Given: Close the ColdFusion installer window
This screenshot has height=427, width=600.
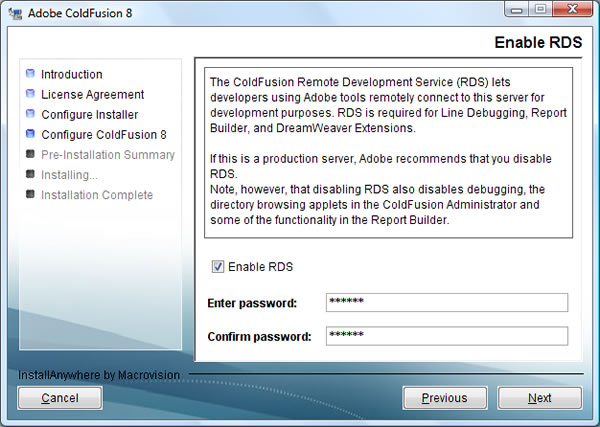Looking at the screenshot, I should 572,9.
